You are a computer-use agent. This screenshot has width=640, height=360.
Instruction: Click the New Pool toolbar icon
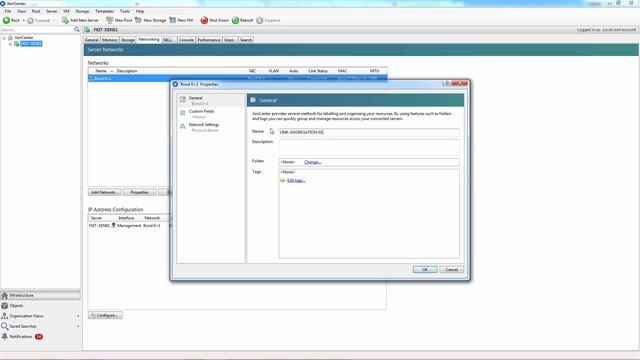[x=109, y=20]
